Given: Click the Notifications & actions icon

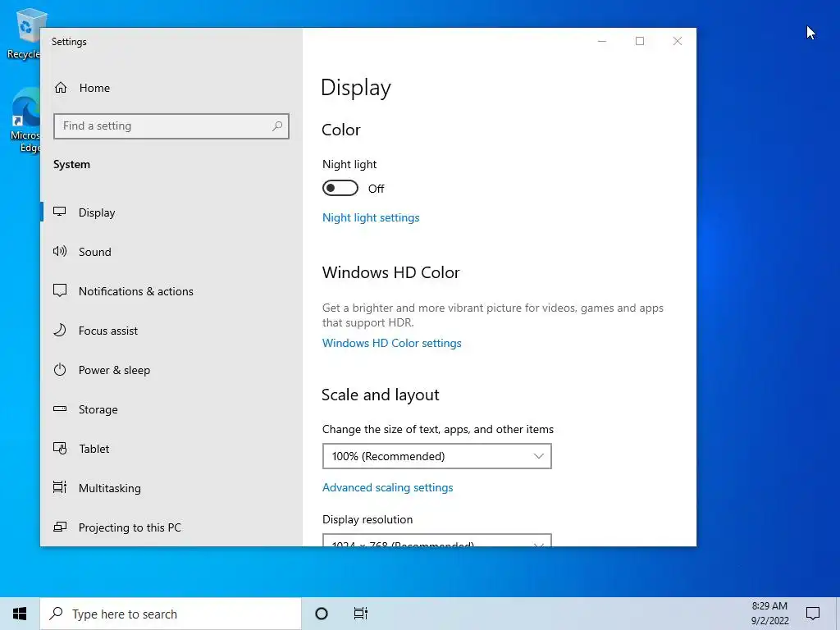Looking at the screenshot, I should 59,290.
